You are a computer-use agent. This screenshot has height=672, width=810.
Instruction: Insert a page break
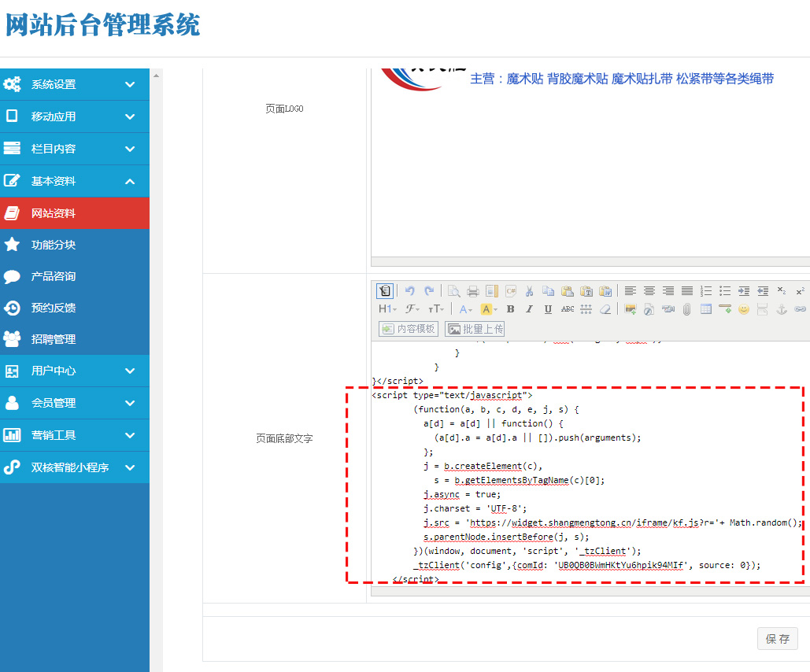(763, 309)
